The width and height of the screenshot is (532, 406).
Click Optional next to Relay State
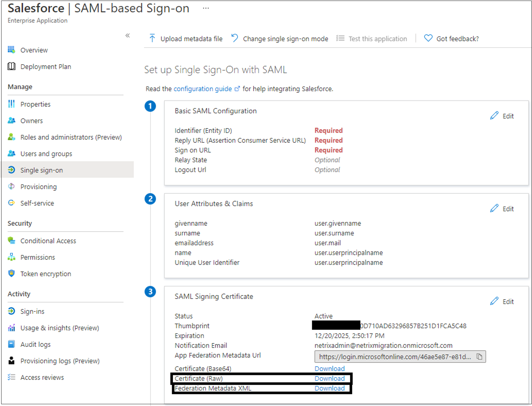pos(327,160)
